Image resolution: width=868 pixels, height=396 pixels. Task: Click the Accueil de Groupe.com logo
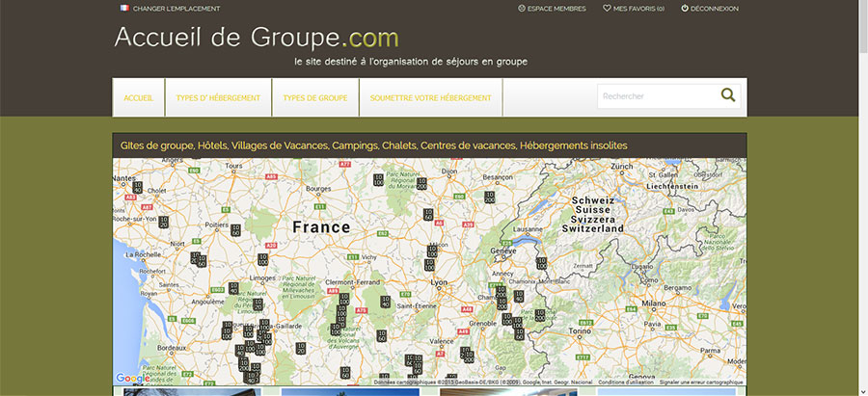click(257, 38)
